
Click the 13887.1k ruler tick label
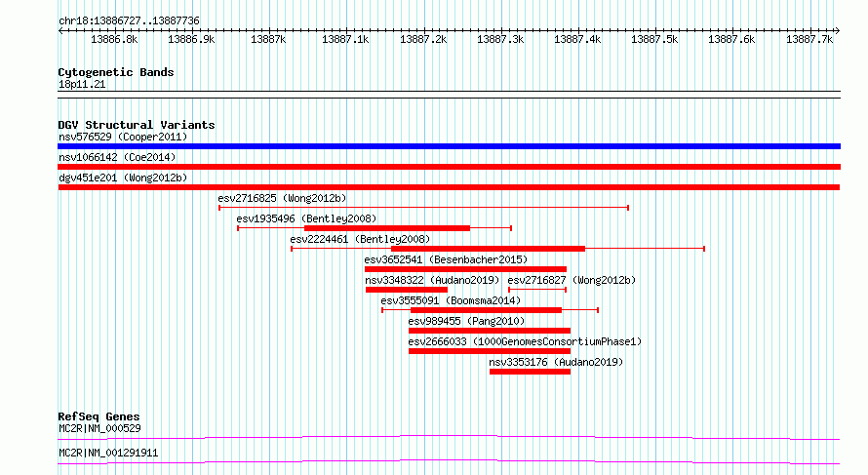pos(345,39)
